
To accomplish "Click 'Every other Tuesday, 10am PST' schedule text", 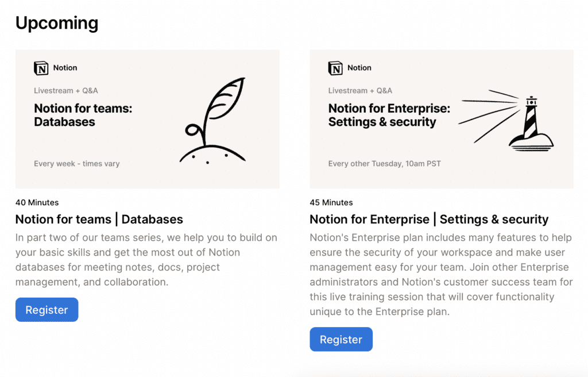I will point(384,164).
